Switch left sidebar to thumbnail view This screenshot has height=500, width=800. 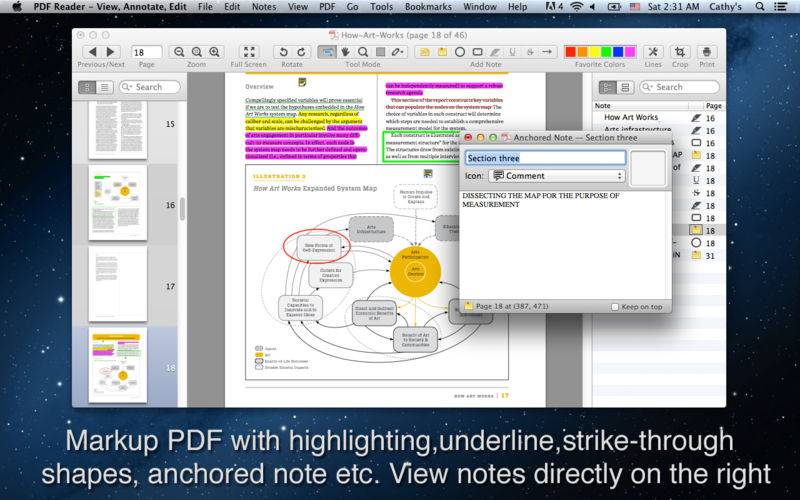(87, 87)
